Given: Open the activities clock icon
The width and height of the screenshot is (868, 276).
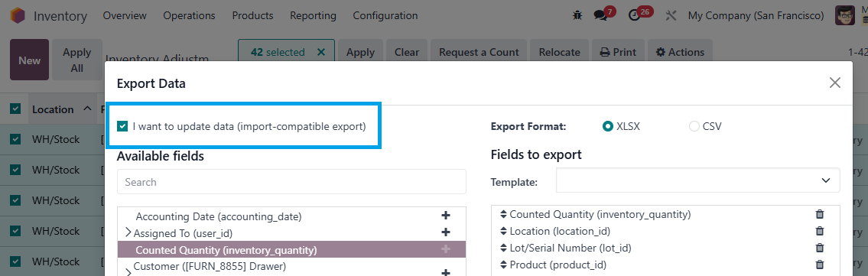Looking at the screenshot, I should [x=635, y=15].
